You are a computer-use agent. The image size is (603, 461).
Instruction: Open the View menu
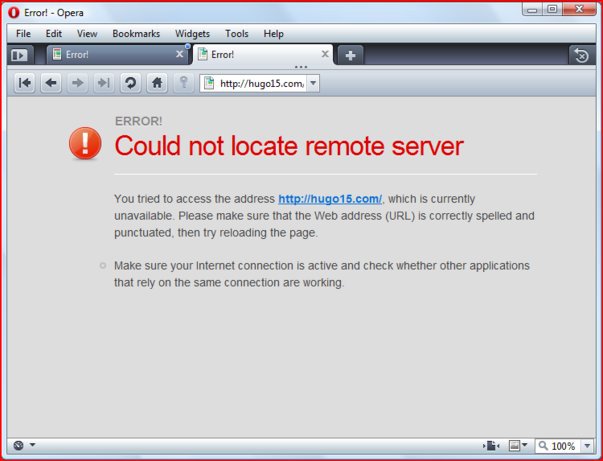87,34
